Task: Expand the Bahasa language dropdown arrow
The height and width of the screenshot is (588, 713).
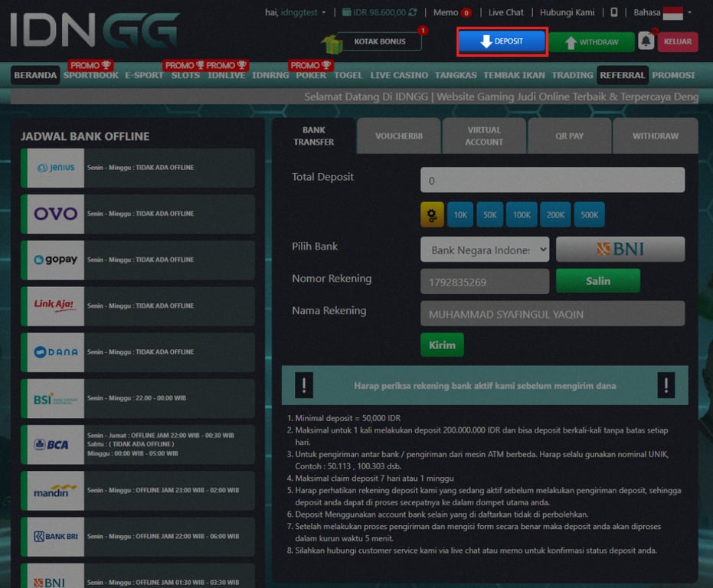Action: pyautogui.click(x=689, y=12)
